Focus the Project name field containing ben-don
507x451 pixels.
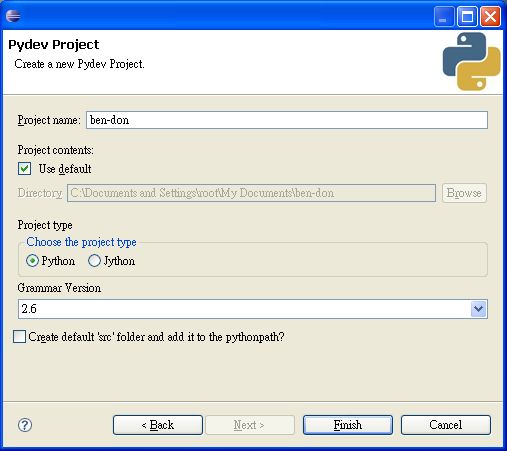[287, 120]
